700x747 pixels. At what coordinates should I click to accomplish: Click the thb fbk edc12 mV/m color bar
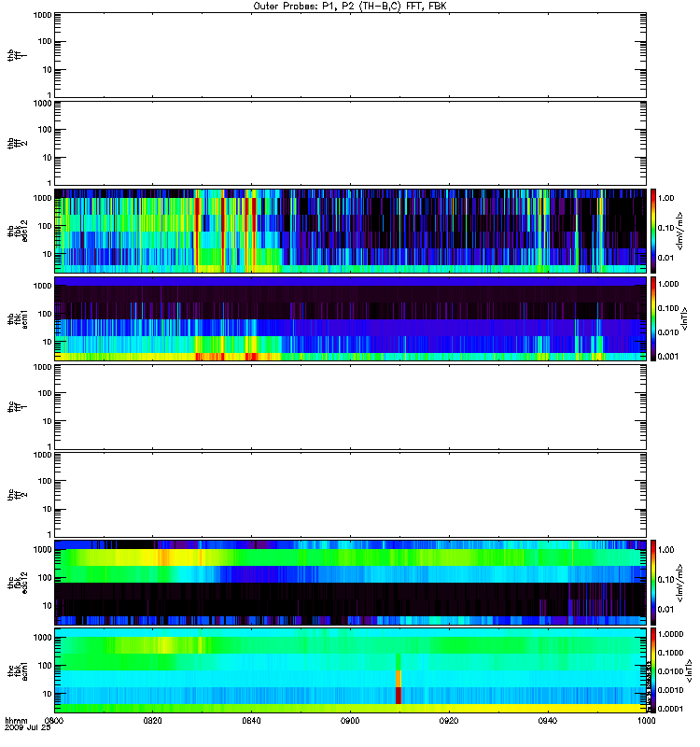pyautogui.click(x=653, y=231)
